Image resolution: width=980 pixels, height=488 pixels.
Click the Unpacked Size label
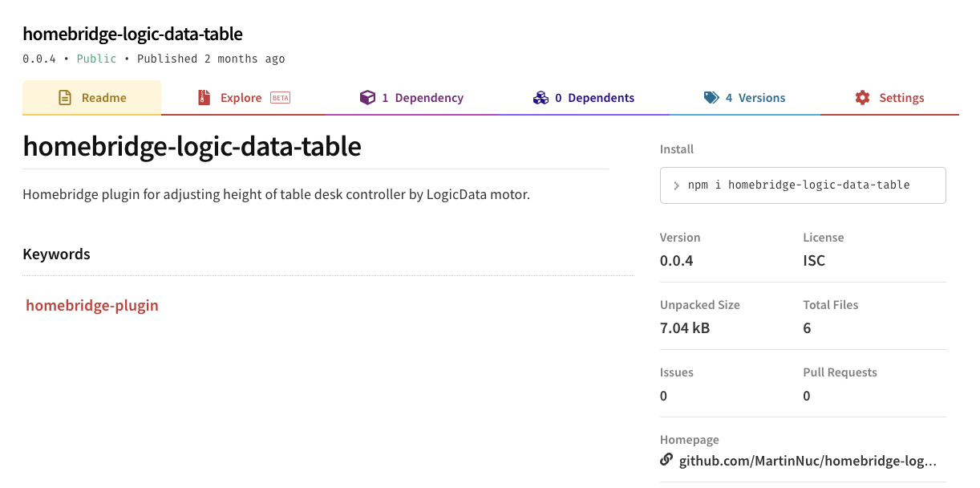[x=700, y=305]
